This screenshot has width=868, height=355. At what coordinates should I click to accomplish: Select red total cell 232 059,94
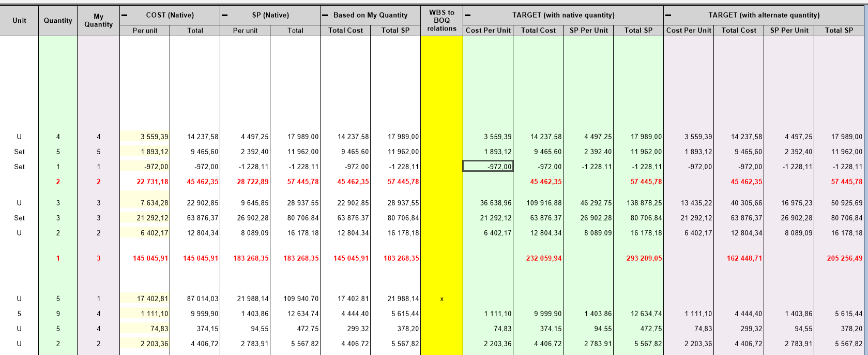(538, 258)
